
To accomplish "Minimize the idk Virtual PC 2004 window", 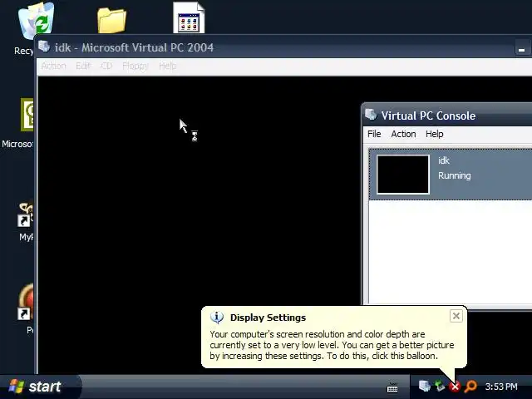I will [x=521, y=50].
